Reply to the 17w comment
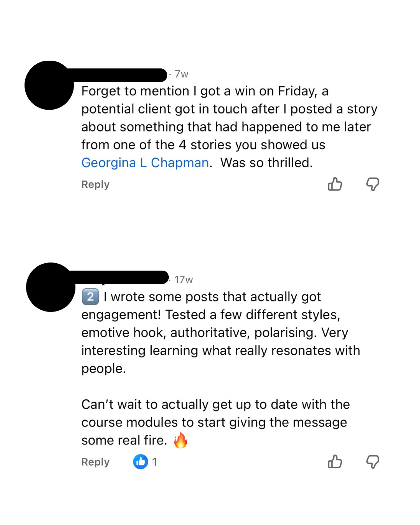The image size is (420, 525). [x=95, y=462]
